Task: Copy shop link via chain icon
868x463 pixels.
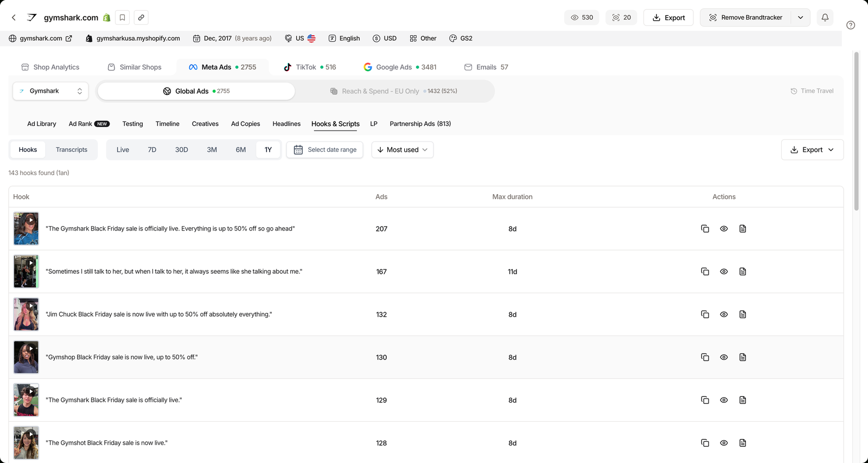Action: pyautogui.click(x=141, y=17)
